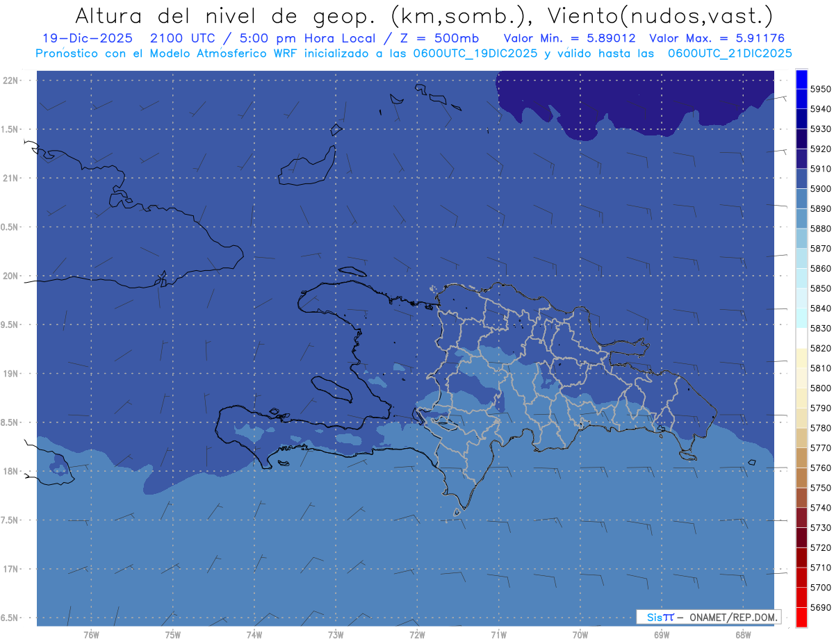Click the 21N latitude label
The width and height of the screenshot is (834, 644).
11,178
